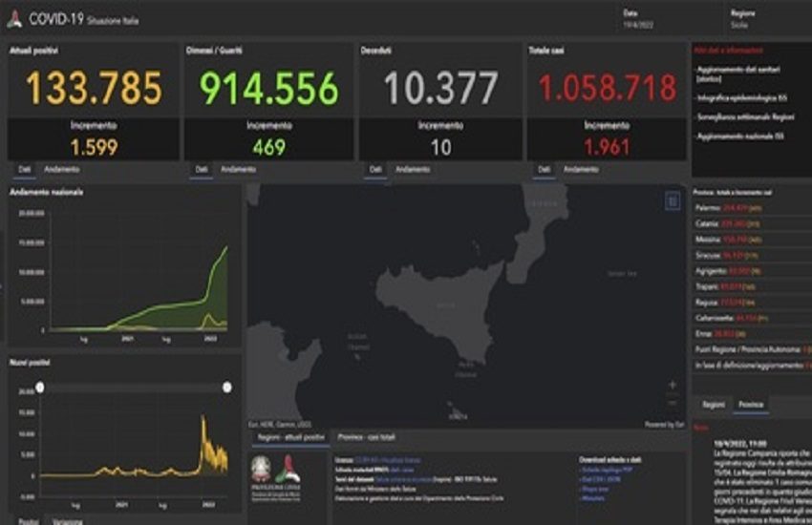The height and width of the screenshot is (525, 812).
Task: Zoom out on the map
Action: 673,401
